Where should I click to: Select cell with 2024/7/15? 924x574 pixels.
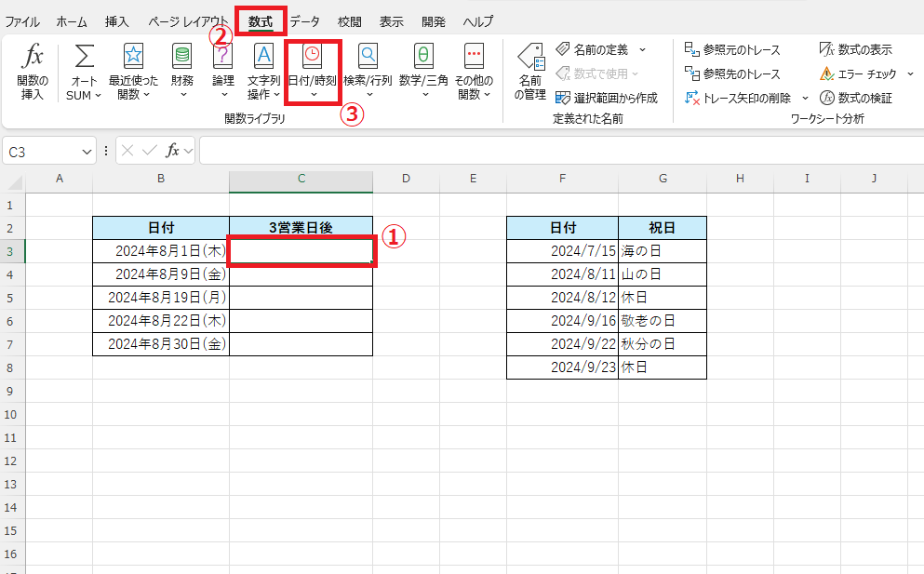coord(563,251)
